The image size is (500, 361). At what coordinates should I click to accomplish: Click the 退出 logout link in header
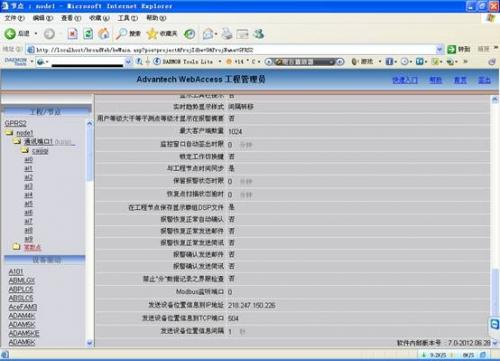485,80
